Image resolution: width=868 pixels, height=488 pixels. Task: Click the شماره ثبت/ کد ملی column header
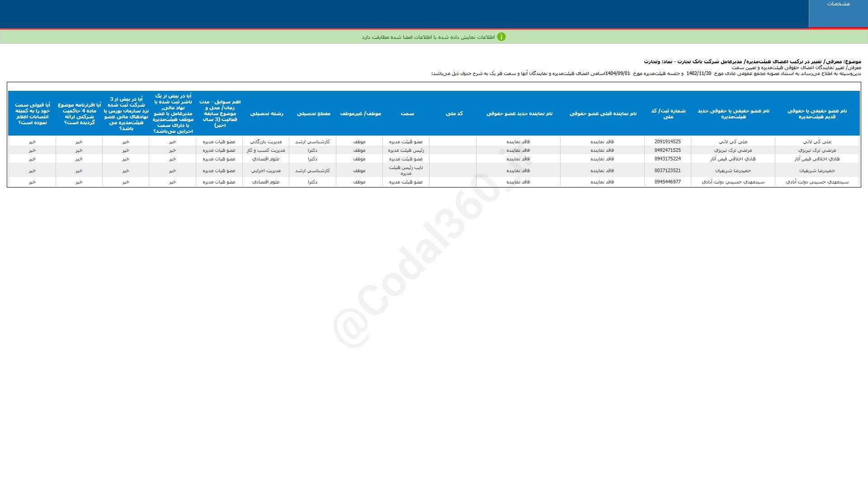[x=668, y=114]
